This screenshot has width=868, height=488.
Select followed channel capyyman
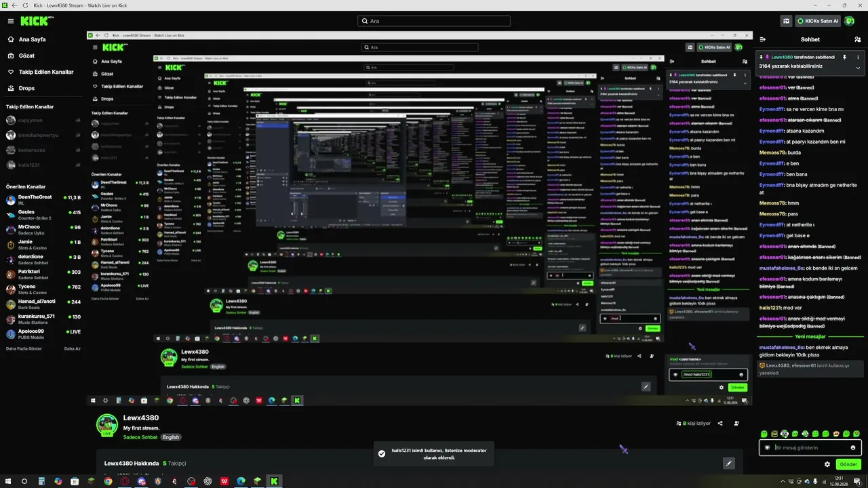click(43, 120)
